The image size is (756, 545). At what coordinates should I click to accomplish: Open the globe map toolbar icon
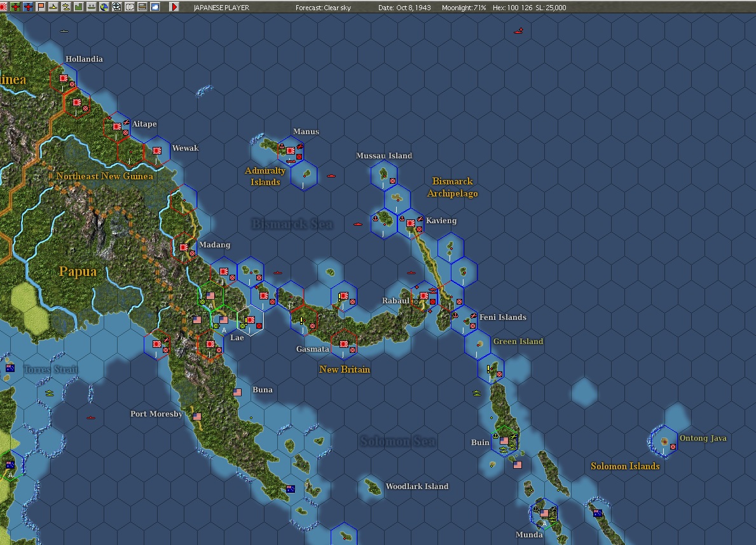click(x=104, y=7)
